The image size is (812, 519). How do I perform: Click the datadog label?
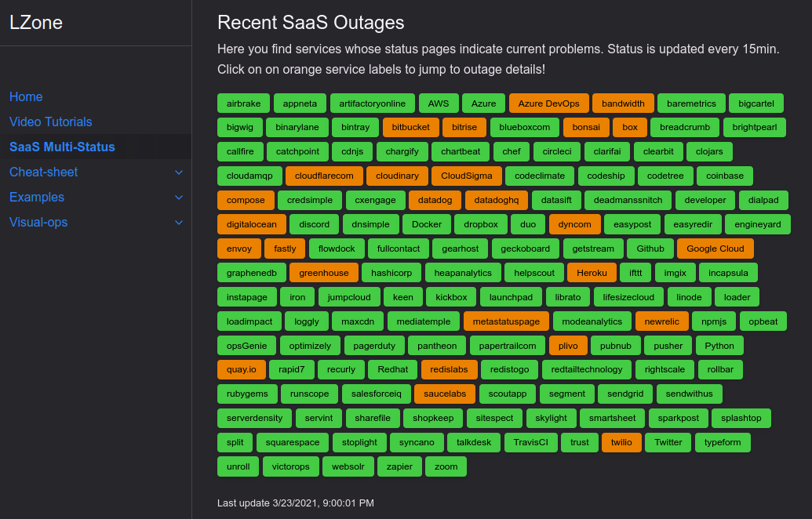[x=435, y=200]
